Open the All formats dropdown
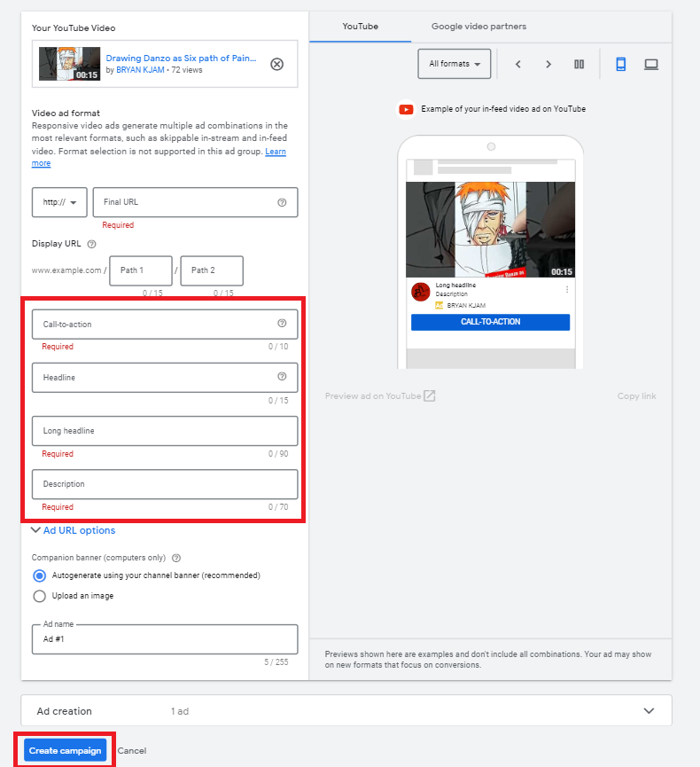The width and height of the screenshot is (700, 767). 455,64
